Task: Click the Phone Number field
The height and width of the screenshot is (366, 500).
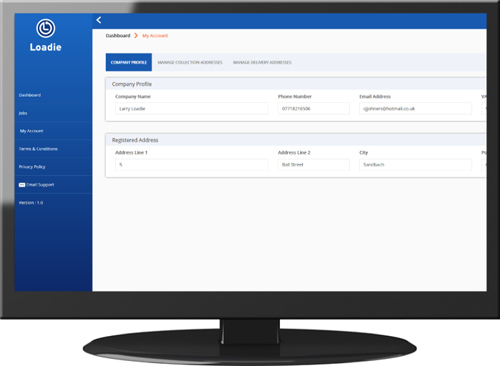Action: tap(314, 109)
